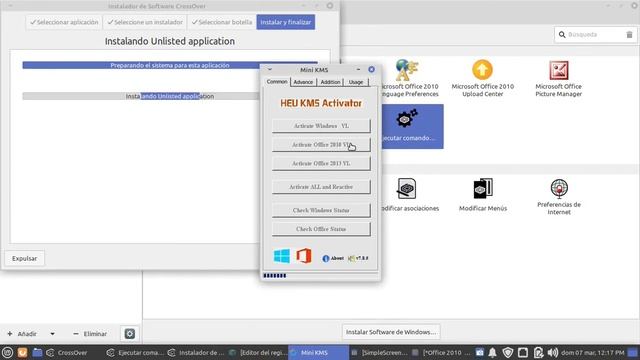Click the HEU KMS Activator heading
Screen dimensions: 640x360
(x=321, y=103)
